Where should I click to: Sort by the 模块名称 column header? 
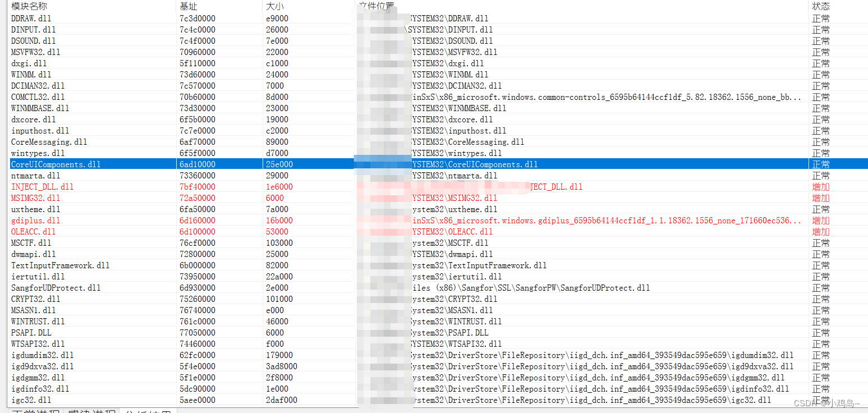29,6
